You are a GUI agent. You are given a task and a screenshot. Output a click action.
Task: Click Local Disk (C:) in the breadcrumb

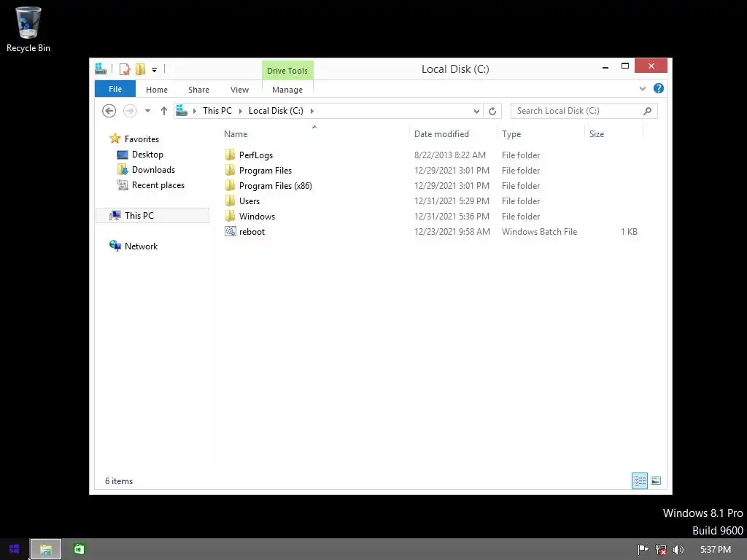(x=276, y=111)
